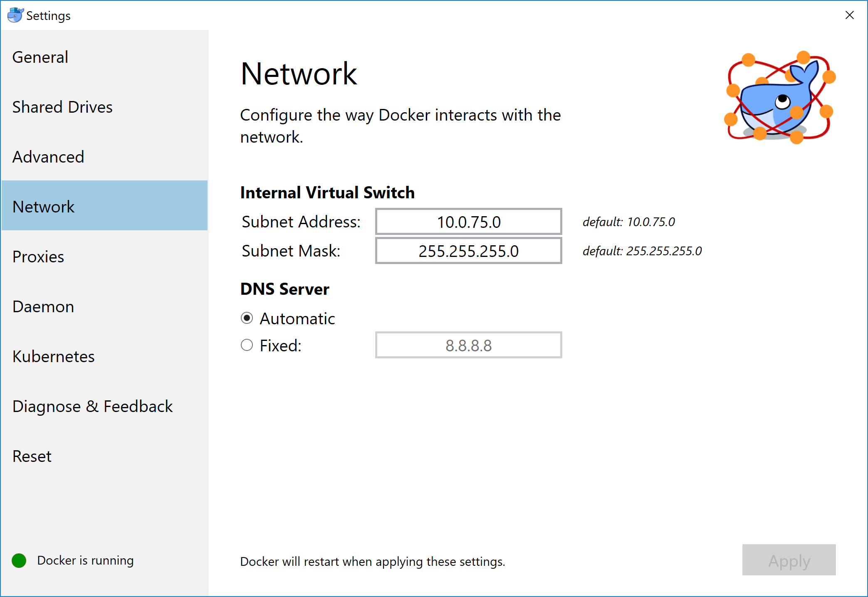Select the Fixed DNS server option
This screenshot has height=597, width=868.
[247, 345]
